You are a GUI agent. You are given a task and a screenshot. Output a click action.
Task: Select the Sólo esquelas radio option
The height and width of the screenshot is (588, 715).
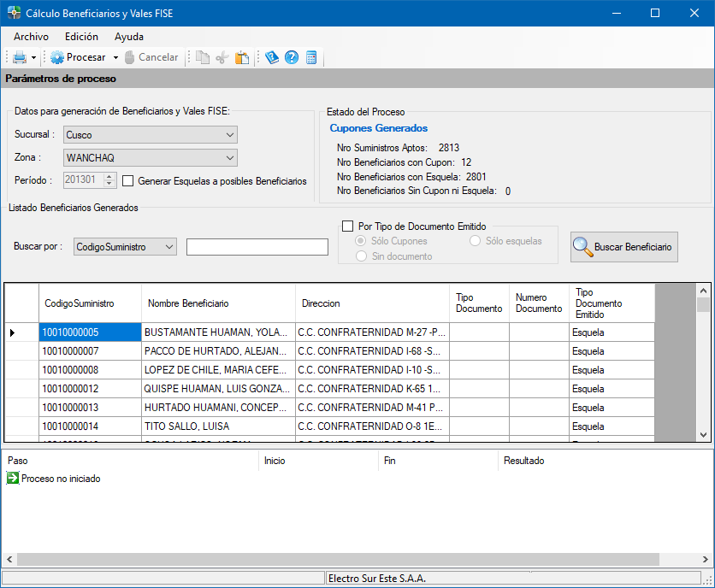pos(476,241)
